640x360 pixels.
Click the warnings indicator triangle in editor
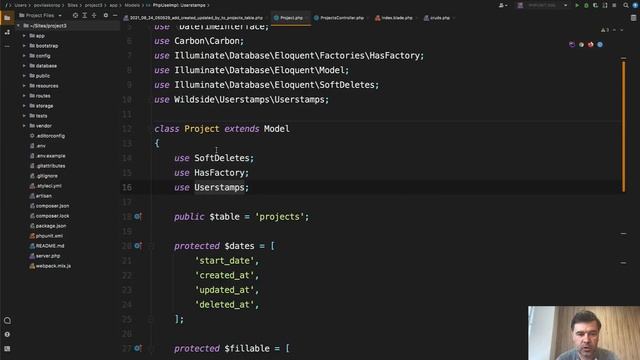tap(605, 30)
